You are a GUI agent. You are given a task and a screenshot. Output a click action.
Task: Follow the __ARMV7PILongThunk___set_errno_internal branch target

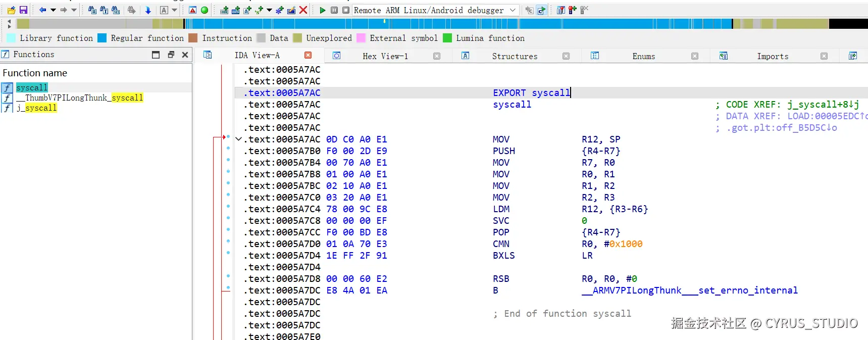690,290
